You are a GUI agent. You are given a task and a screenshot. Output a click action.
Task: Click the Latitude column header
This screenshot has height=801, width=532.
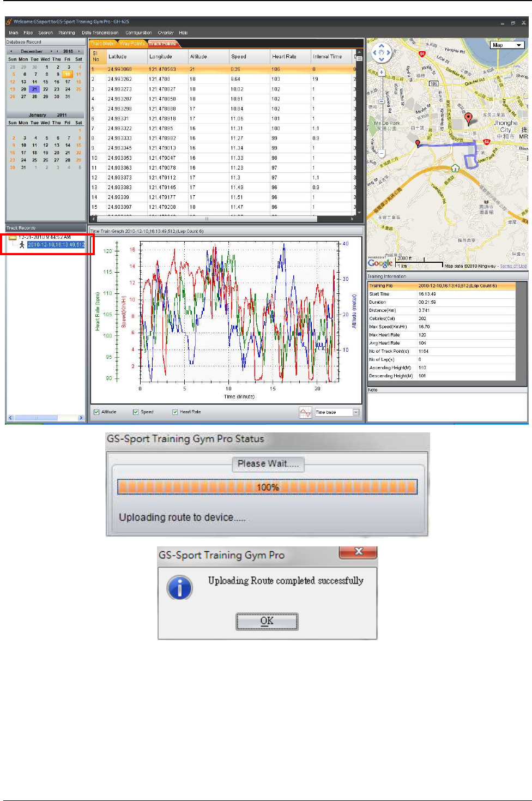point(126,56)
